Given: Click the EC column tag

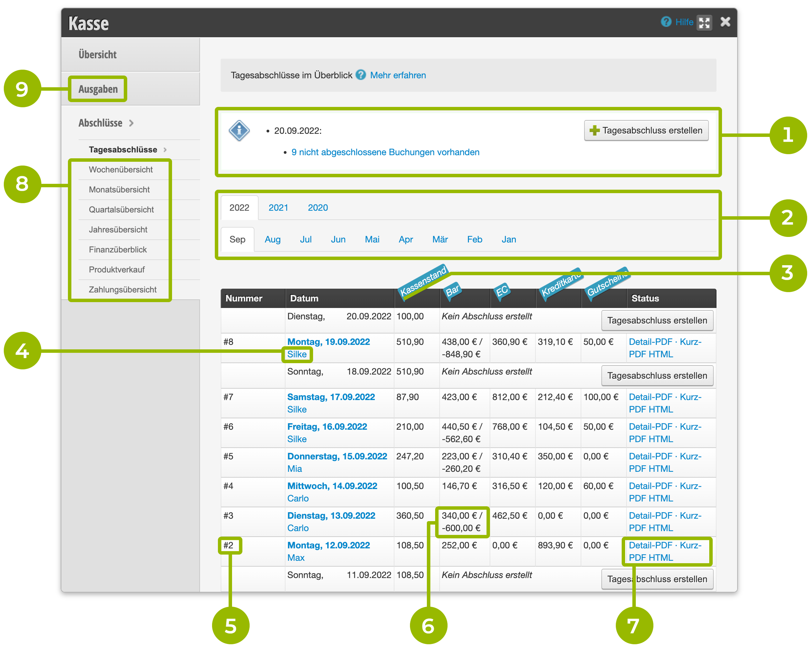Looking at the screenshot, I should 501,291.
